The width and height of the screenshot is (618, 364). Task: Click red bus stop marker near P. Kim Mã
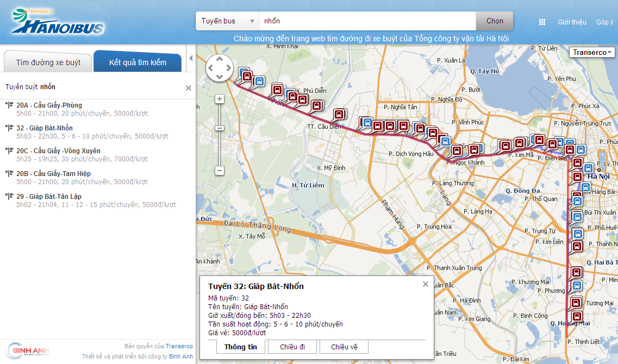point(520,142)
